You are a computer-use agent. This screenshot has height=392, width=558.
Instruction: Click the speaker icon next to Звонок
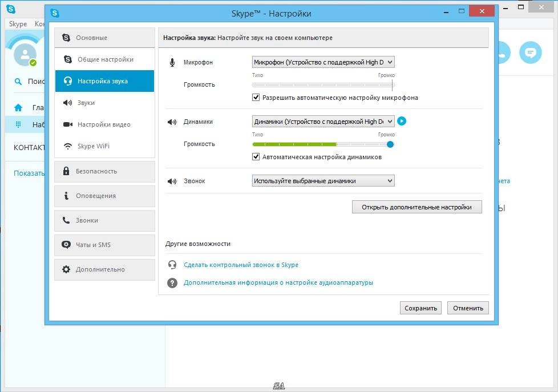[x=172, y=181]
